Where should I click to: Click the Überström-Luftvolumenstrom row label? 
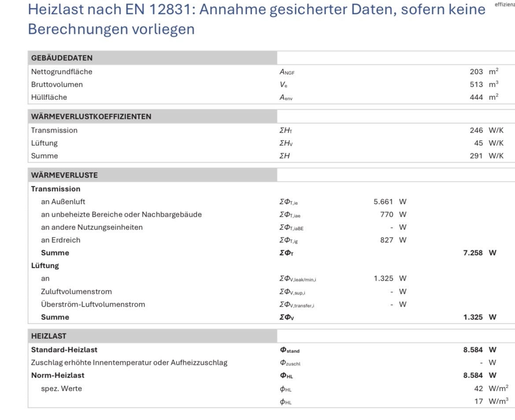[93, 304]
